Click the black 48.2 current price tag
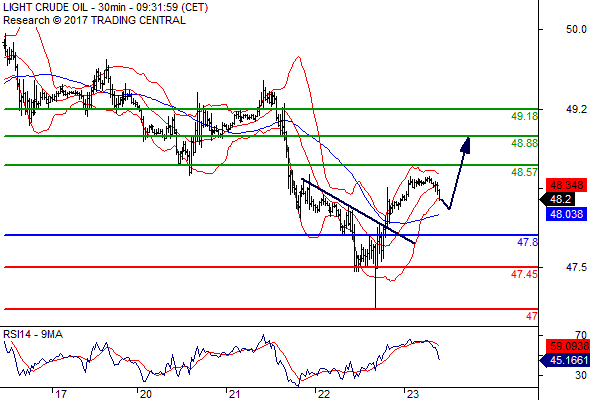The width and height of the screenshot is (590, 400). coord(558,199)
